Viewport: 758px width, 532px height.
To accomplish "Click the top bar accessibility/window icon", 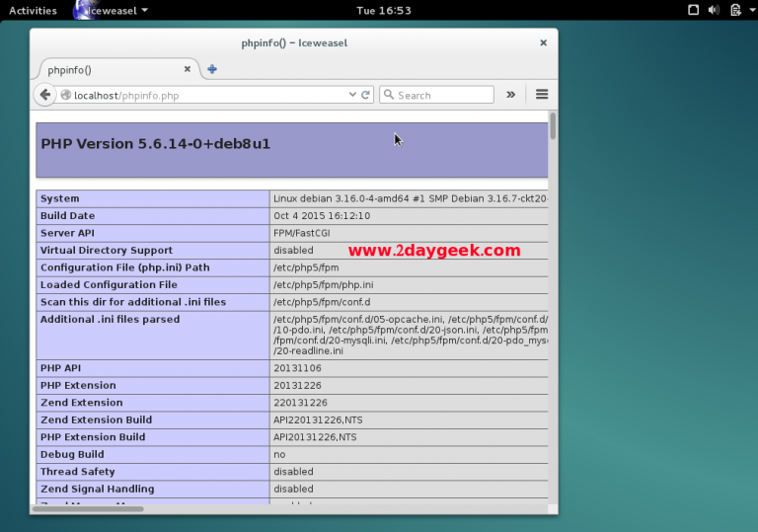I will (693, 10).
